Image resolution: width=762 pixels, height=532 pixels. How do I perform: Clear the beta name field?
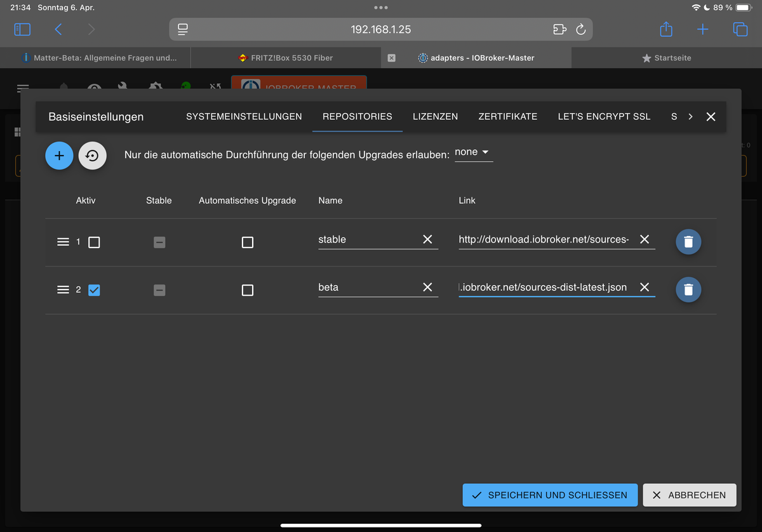point(427,288)
